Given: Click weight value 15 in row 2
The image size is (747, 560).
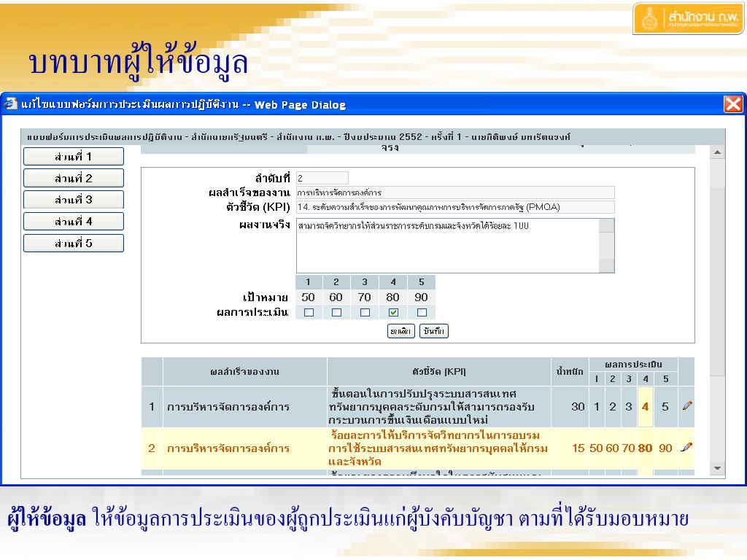Looking at the screenshot, I should tap(578, 448).
